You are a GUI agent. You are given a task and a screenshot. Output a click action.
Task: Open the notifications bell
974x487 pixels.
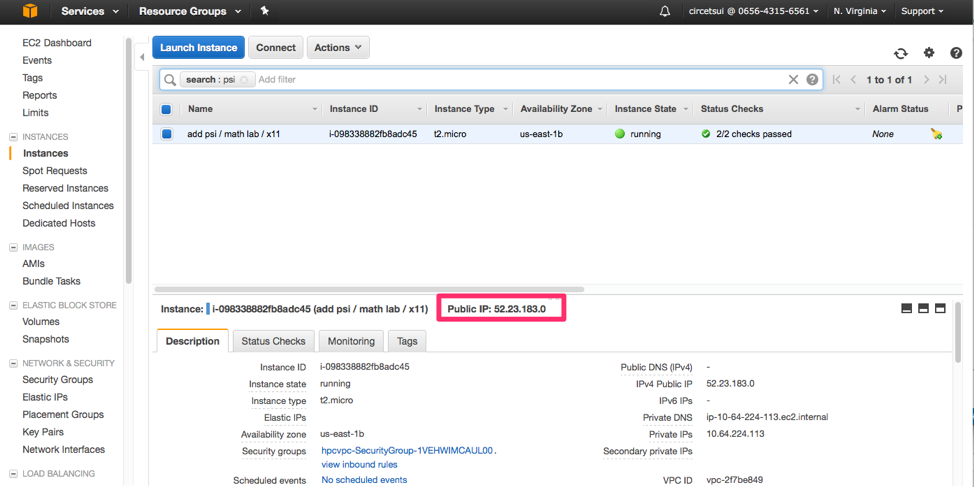[665, 12]
